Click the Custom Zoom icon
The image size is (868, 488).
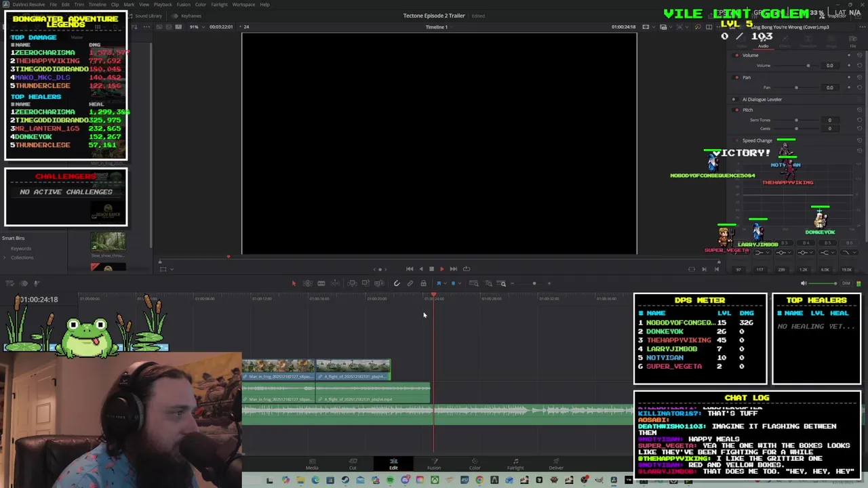click(502, 283)
